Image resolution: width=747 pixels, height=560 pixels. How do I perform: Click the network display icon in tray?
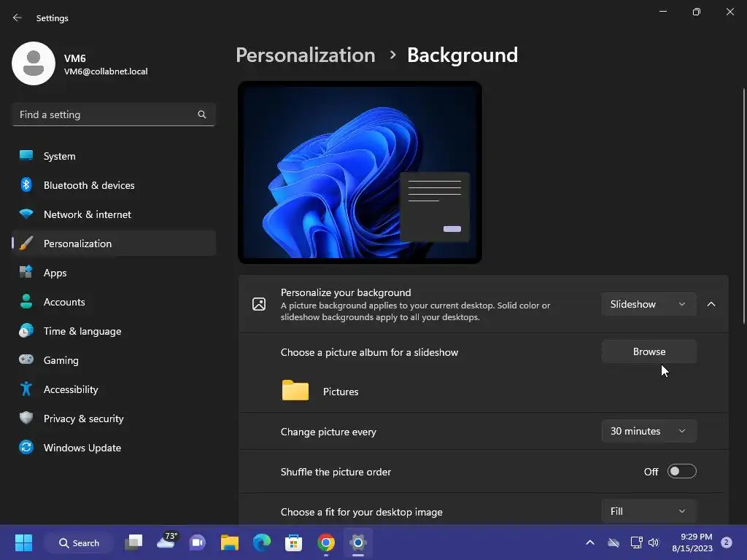pos(636,542)
